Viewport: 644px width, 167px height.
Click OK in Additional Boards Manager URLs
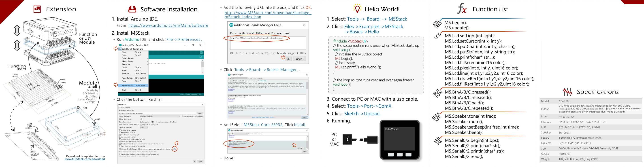tap(288, 59)
